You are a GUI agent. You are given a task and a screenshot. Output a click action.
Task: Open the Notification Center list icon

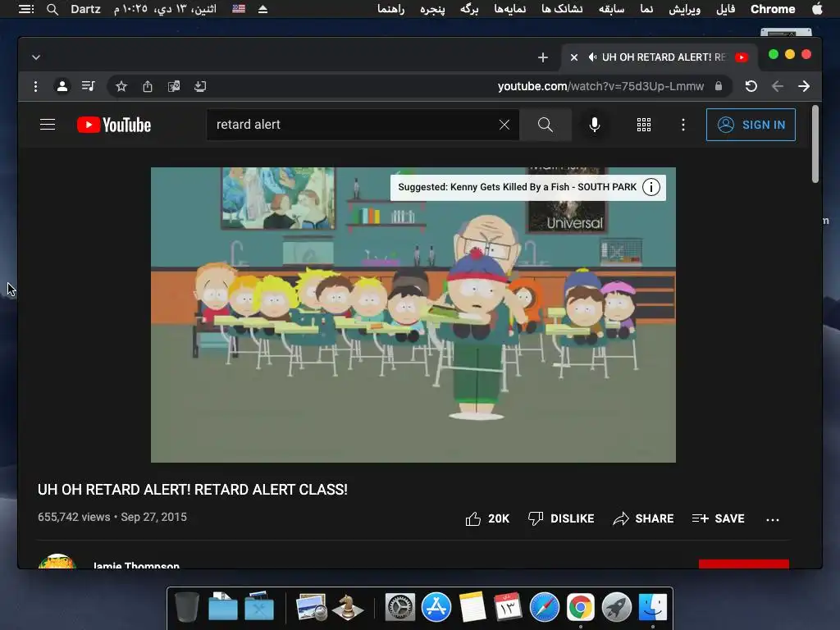(26, 9)
